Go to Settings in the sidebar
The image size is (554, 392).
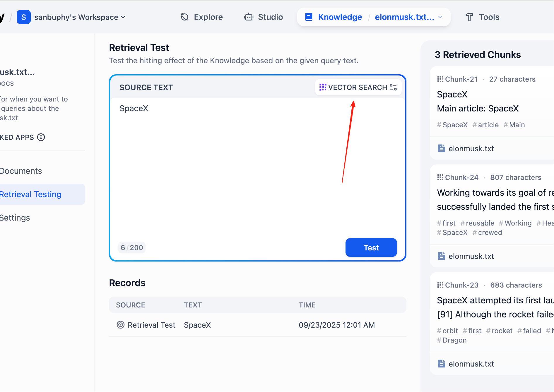point(15,218)
